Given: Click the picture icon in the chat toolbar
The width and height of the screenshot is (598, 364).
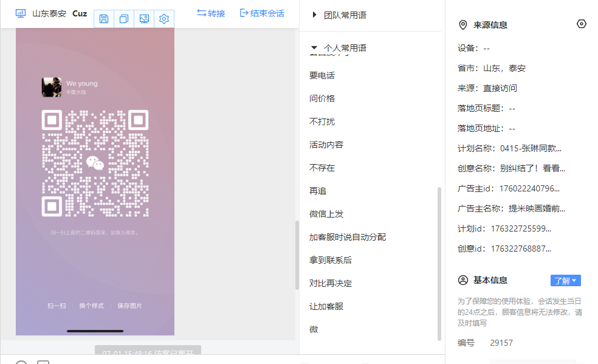Looking at the screenshot, I should pyautogui.click(x=144, y=19).
